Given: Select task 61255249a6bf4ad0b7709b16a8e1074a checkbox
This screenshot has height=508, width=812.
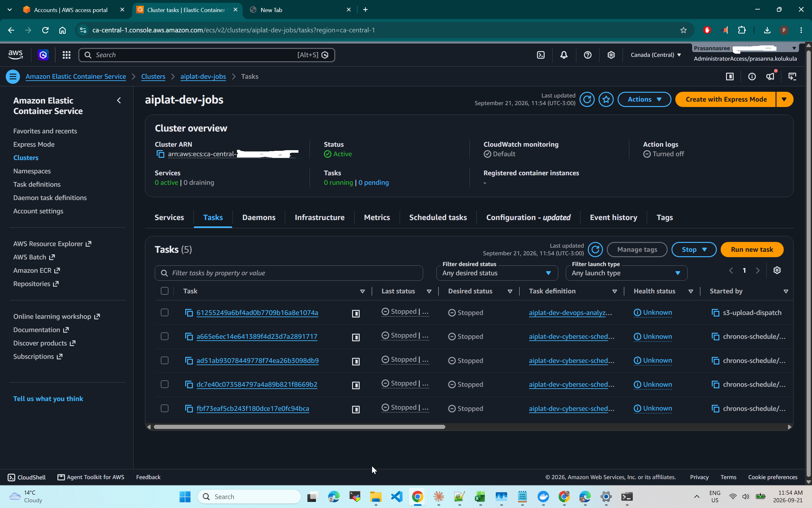Looking at the screenshot, I should (164, 312).
